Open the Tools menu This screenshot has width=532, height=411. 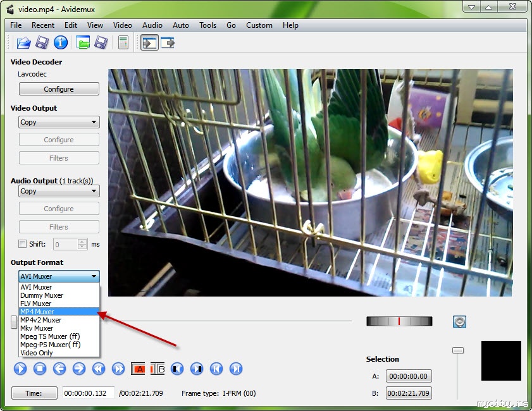(207, 25)
